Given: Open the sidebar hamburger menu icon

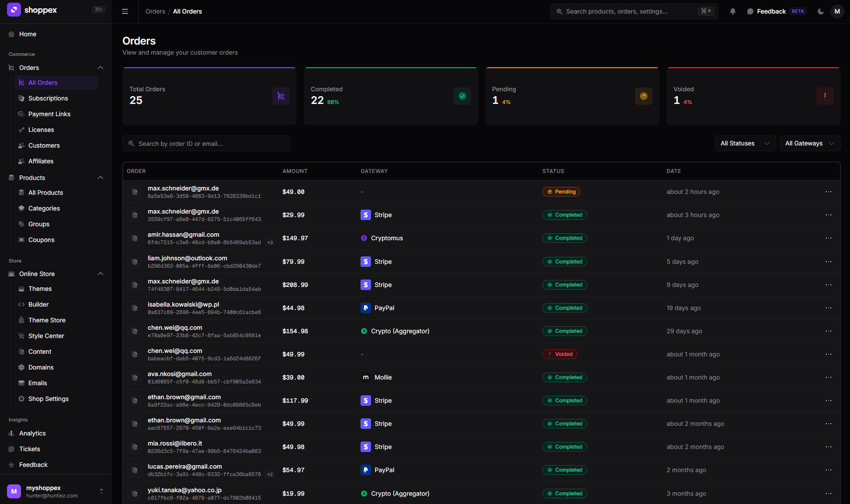Looking at the screenshot, I should 125,11.
